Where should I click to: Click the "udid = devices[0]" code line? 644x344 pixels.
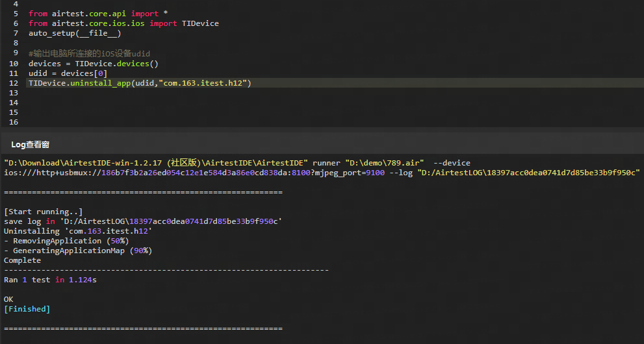point(68,73)
